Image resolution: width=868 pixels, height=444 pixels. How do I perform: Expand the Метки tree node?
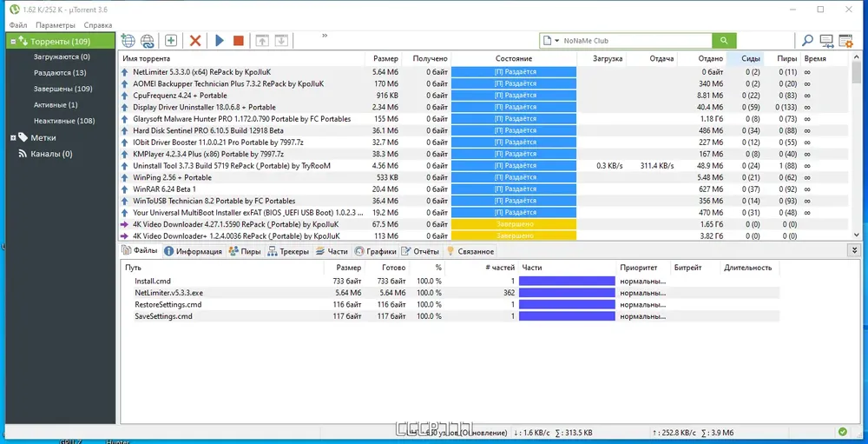point(13,138)
